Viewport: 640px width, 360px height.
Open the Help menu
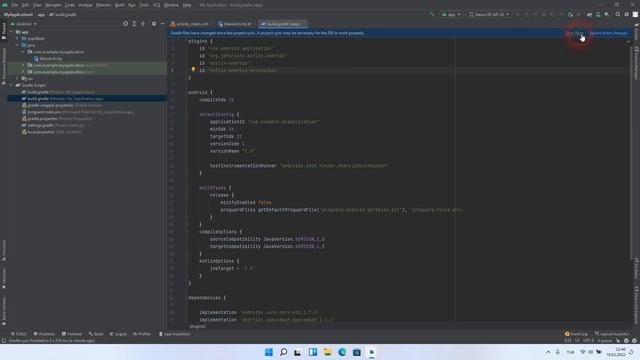coord(187,5)
